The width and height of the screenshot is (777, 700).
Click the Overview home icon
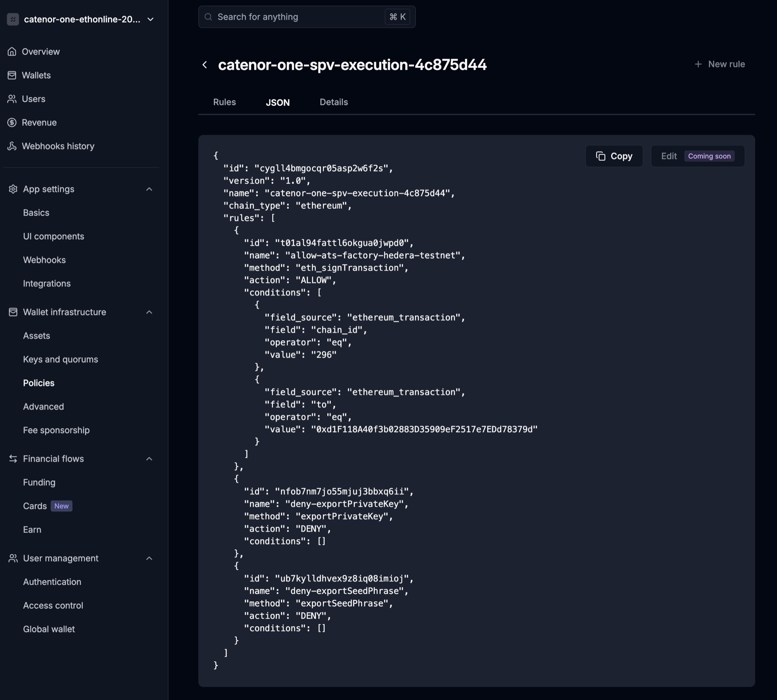pos(12,51)
